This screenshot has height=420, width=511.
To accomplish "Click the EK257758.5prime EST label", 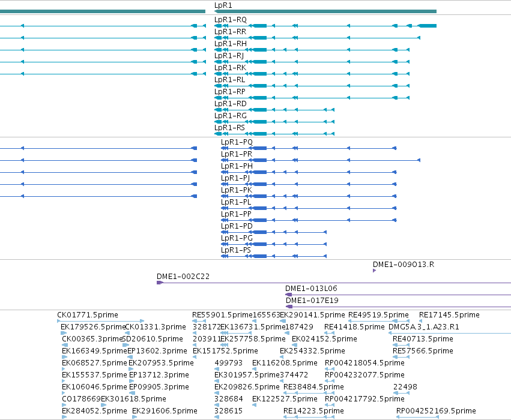I will point(253,339).
